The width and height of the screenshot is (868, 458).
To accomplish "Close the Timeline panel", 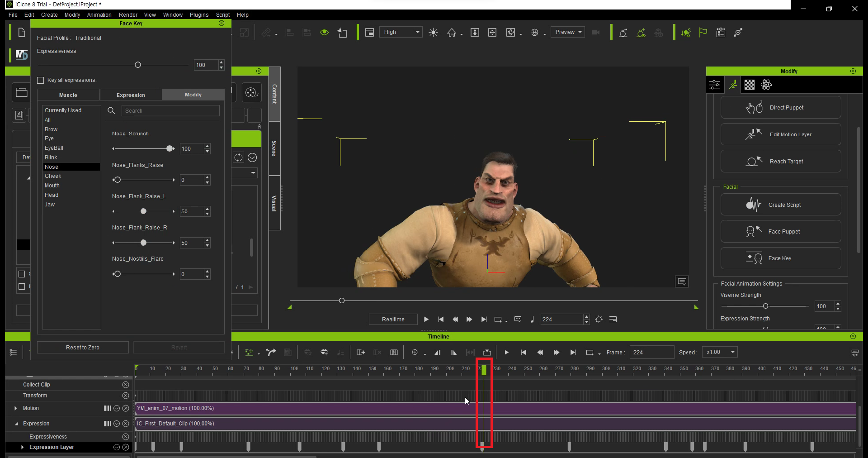I will point(853,336).
